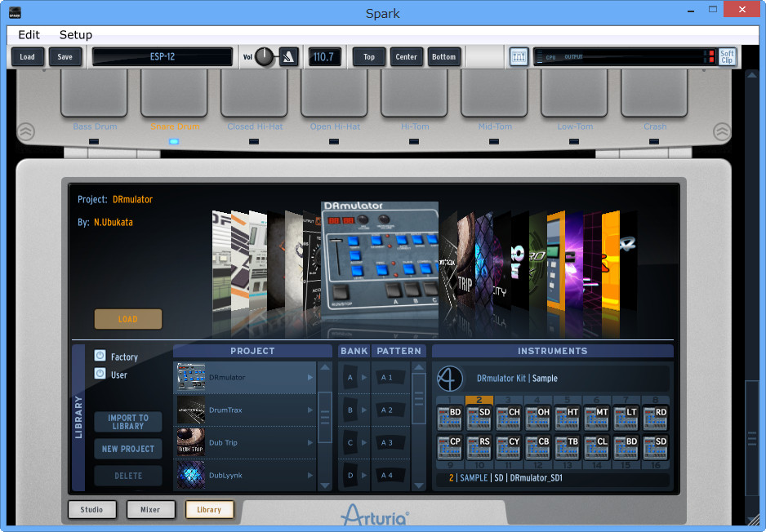Screen dimensions: 766x532
Task: Toggle the Bass Drum select LED
Action: [x=94, y=141]
